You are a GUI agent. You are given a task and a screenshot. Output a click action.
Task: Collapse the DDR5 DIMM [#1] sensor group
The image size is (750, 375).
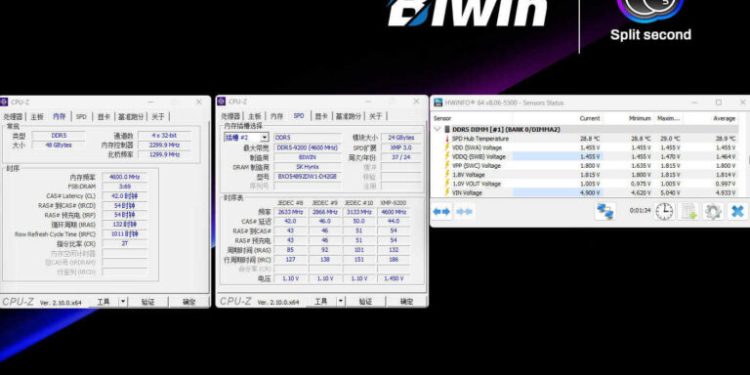point(437,129)
